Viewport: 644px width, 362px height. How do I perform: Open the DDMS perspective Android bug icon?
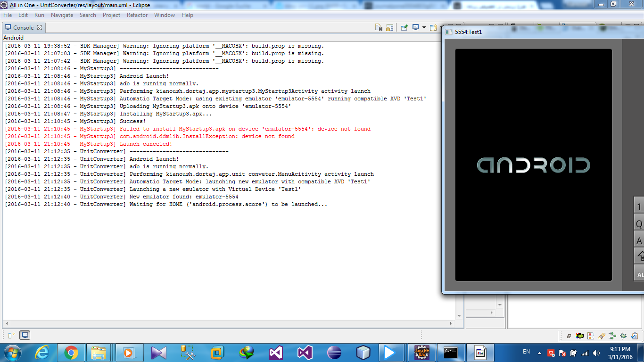(x=580, y=336)
